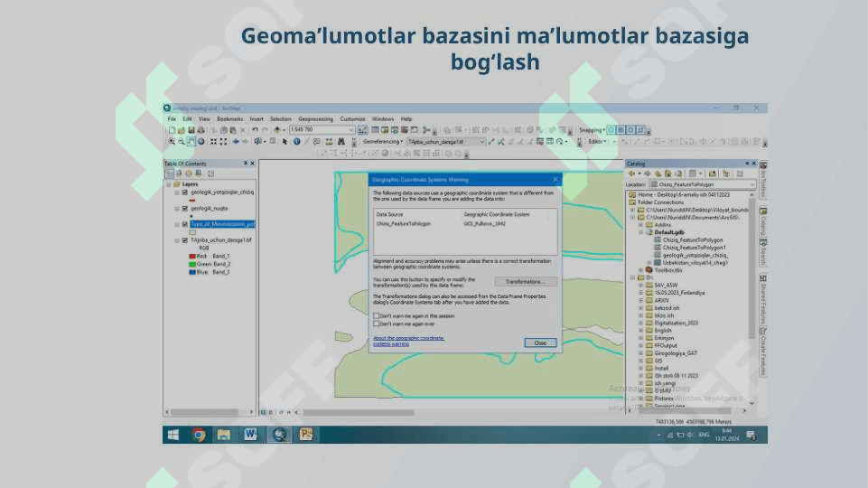Select the Full Extent globe icon
Image resolution: width=868 pixels, height=488 pixels.
coord(201,142)
